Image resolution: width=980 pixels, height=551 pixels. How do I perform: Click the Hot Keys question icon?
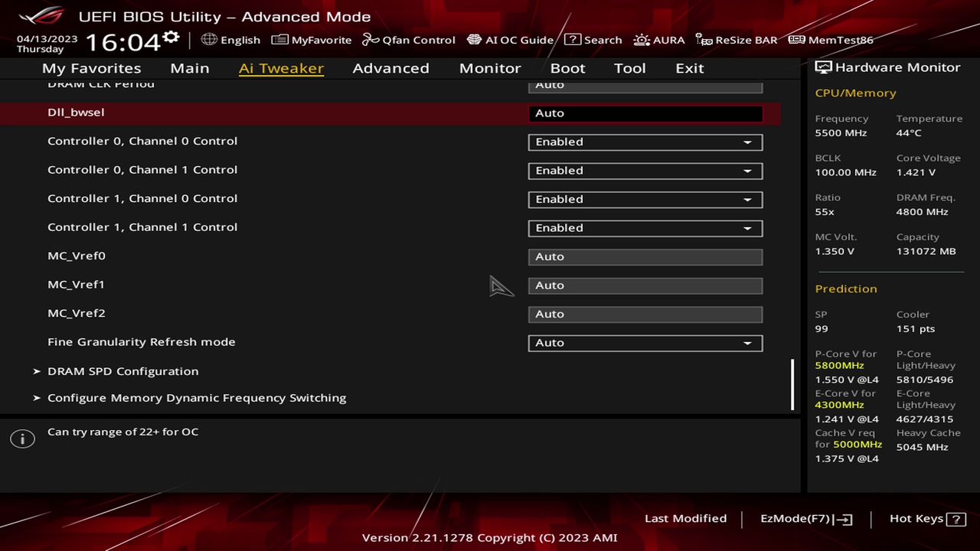click(x=956, y=519)
